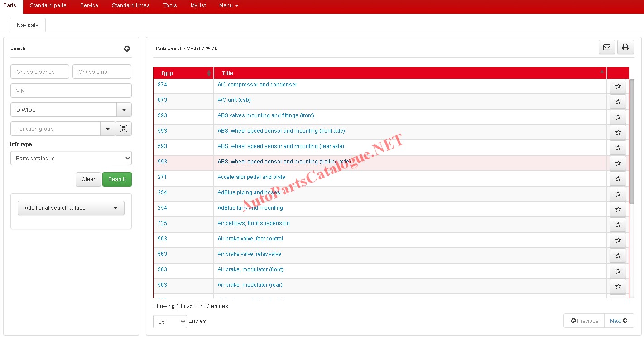
Task: Click the print icon button
Action: coord(625,48)
